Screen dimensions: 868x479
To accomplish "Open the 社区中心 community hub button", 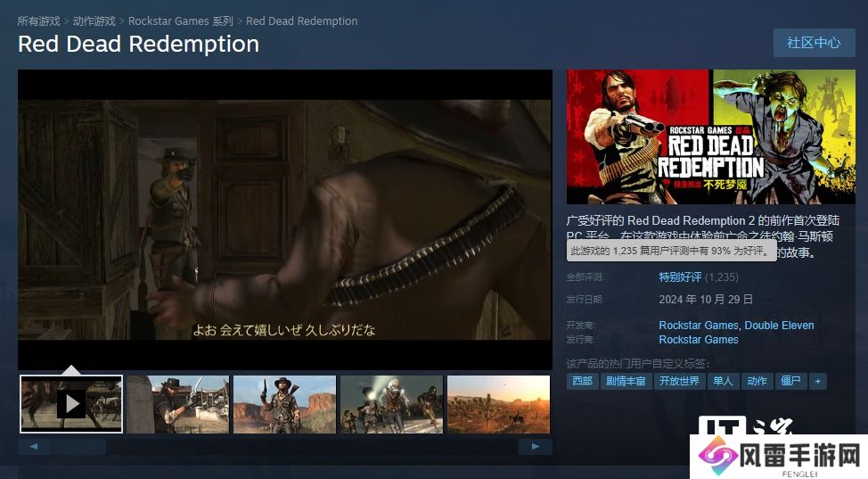I will tap(814, 43).
